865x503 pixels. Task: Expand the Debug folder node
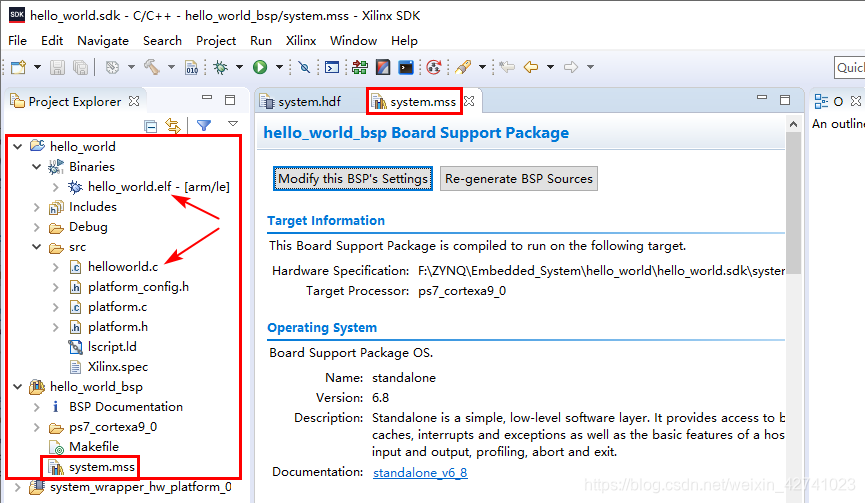[36, 227]
